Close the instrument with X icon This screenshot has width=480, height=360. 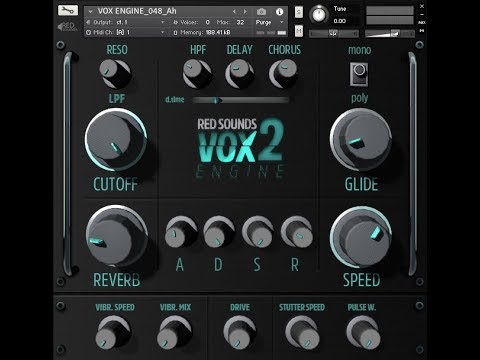coord(422,6)
